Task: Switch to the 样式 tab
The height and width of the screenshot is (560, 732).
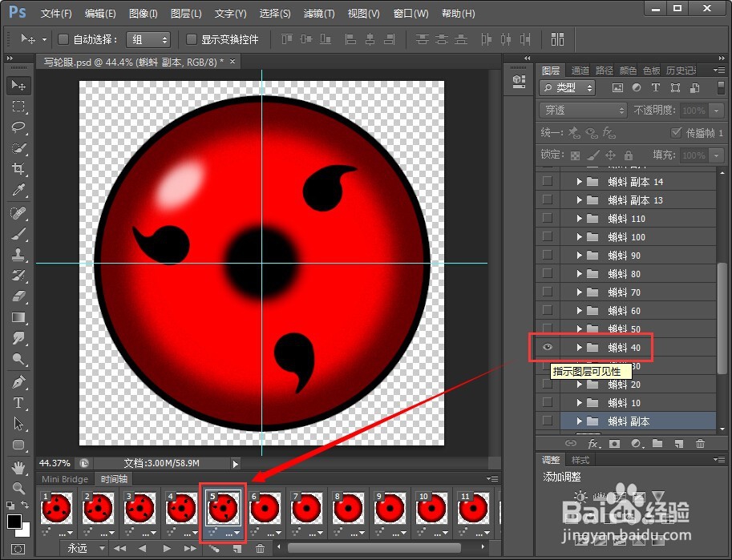Action: click(x=580, y=460)
